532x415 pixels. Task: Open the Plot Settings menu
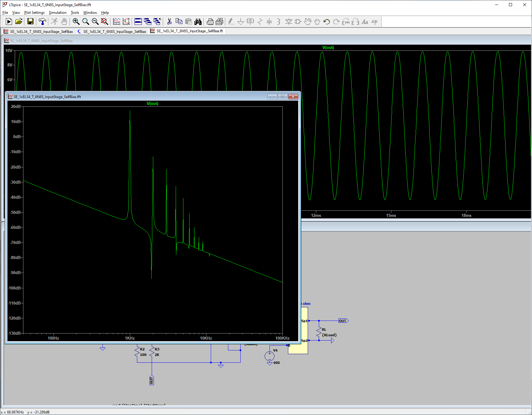[34, 13]
